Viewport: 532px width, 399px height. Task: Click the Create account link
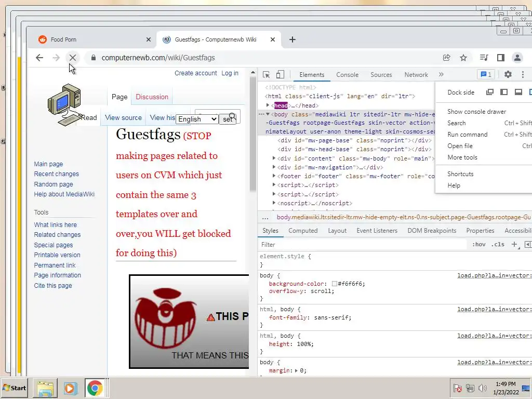tap(195, 73)
